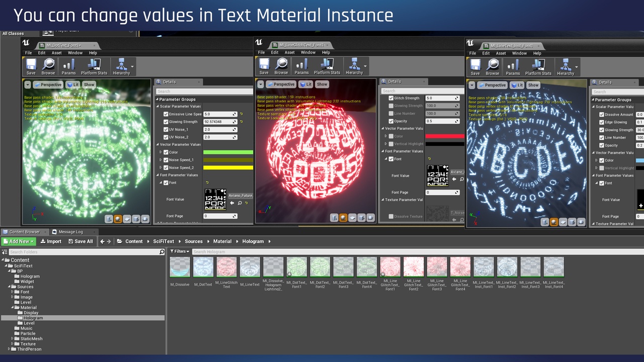
Task: Browse to font asset with DotText magnifier icon
Action: click(240, 203)
